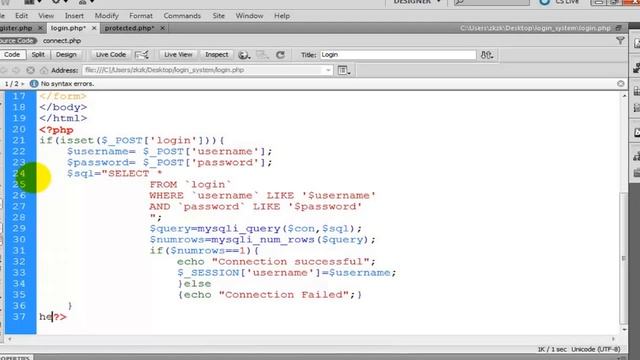This screenshot has height=360, width=640.
Task: Click 'Unicode (UTF-8)' in the status bar
Action: [x=596, y=349]
